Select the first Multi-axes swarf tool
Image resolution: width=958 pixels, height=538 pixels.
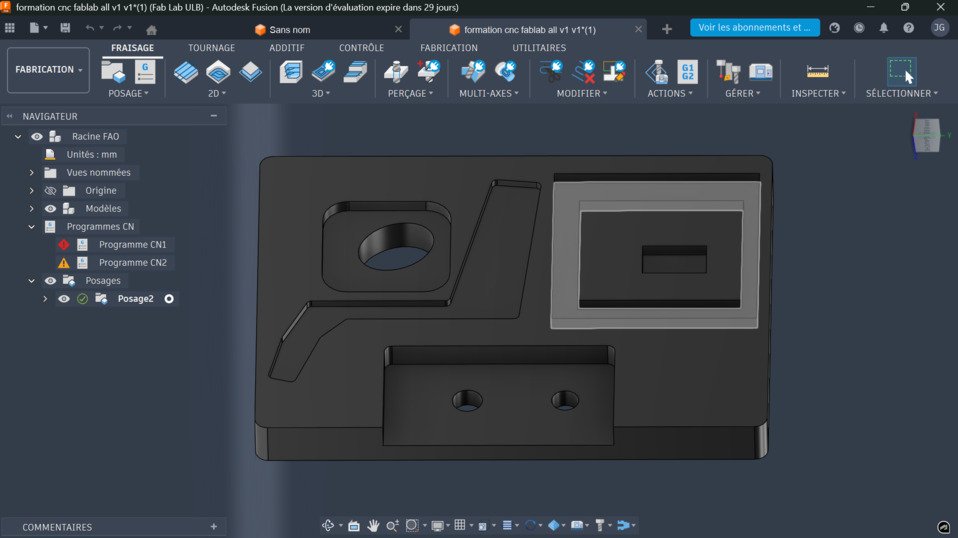[x=472, y=71]
